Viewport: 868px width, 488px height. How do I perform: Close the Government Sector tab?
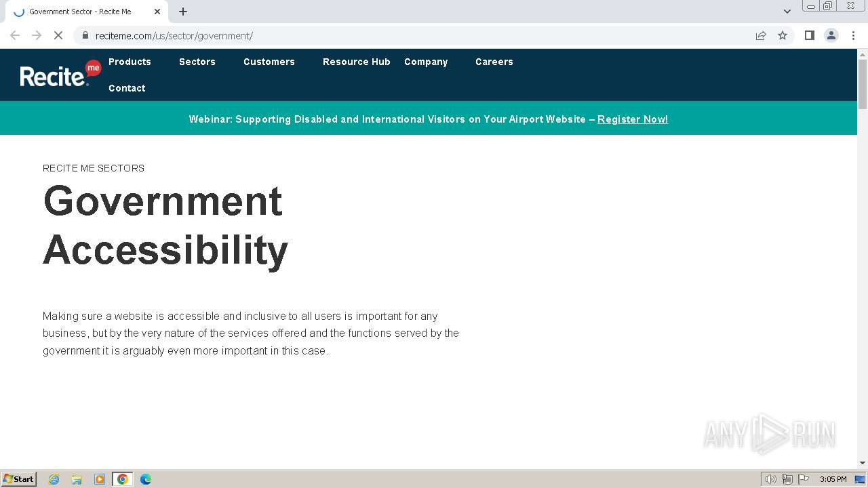(157, 12)
